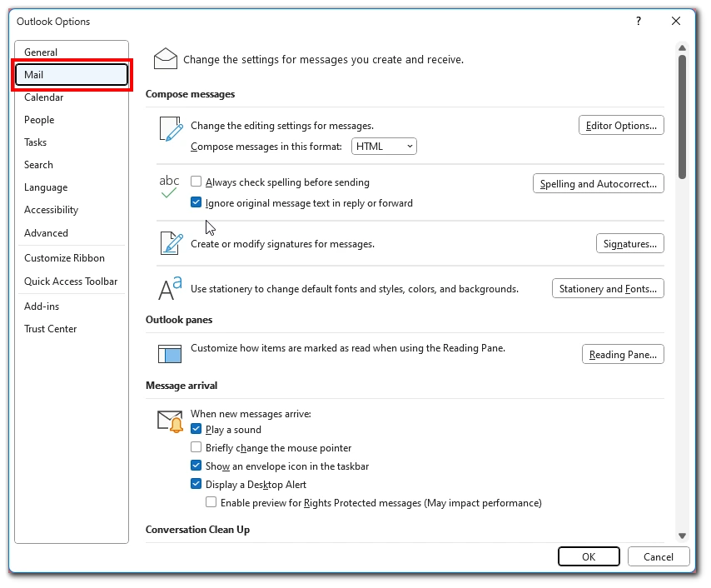The image size is (711, 588).
Task: Click the 'Outlook panes' section heading
Action: coord(179,320)
